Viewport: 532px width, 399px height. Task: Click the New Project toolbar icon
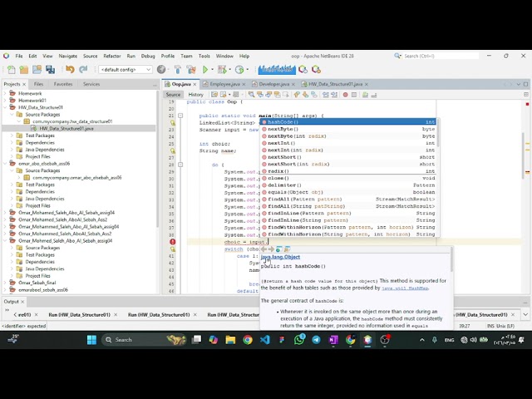(x=24, y=70)
